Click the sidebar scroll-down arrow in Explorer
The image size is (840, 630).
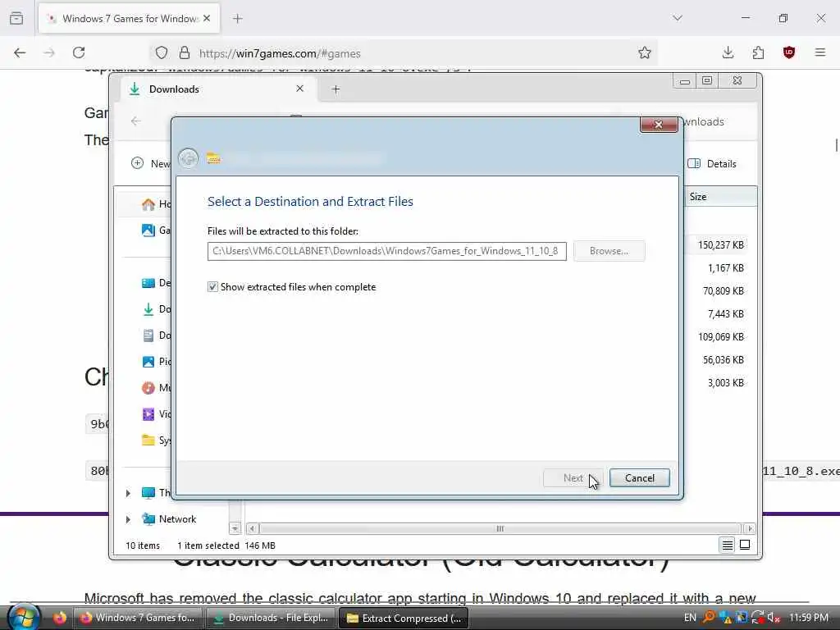[235, 529]
